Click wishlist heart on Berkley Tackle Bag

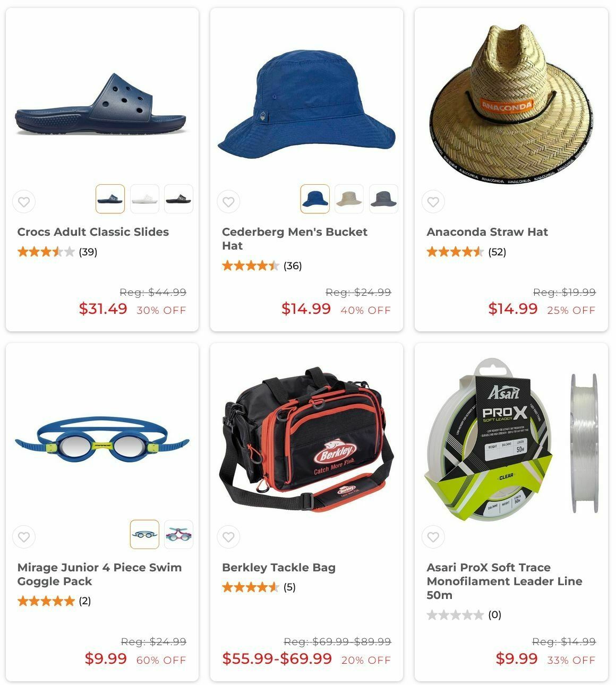[228, 537]
